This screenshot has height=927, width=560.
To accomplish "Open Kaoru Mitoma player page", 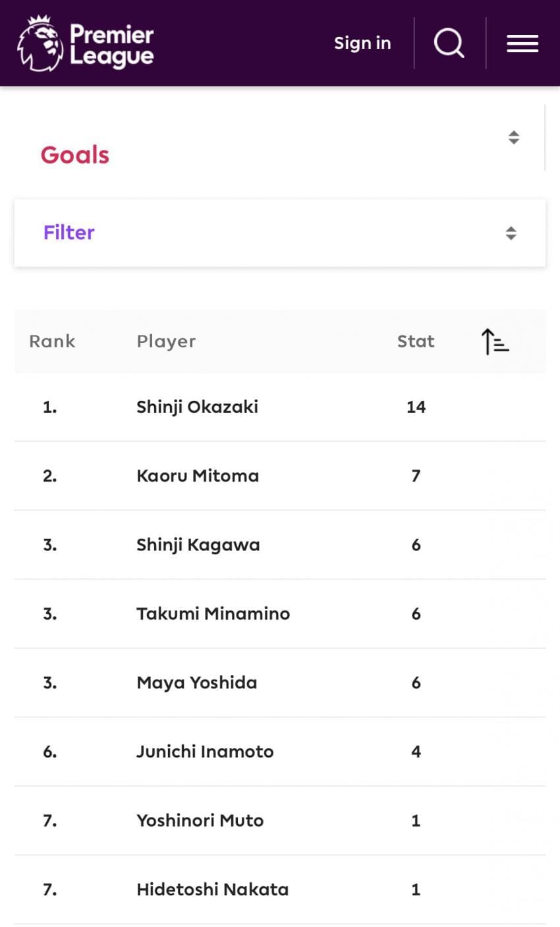I will 198,476.
